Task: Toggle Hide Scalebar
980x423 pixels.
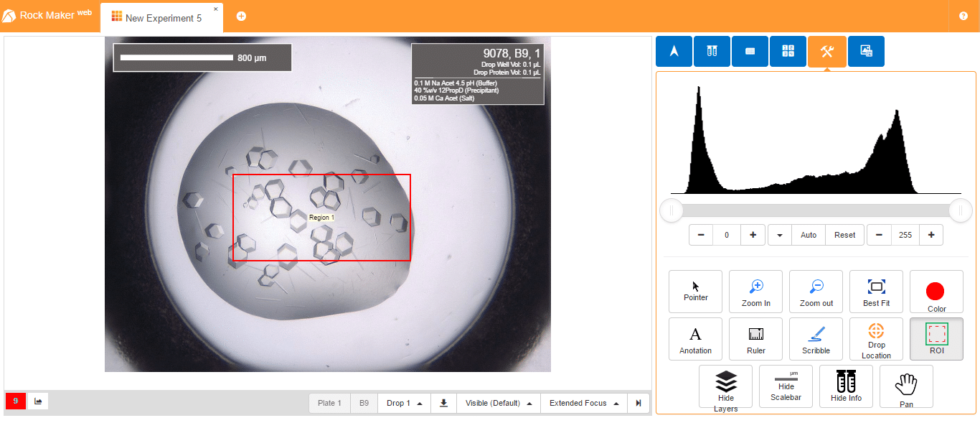Action: pos(786,386)
